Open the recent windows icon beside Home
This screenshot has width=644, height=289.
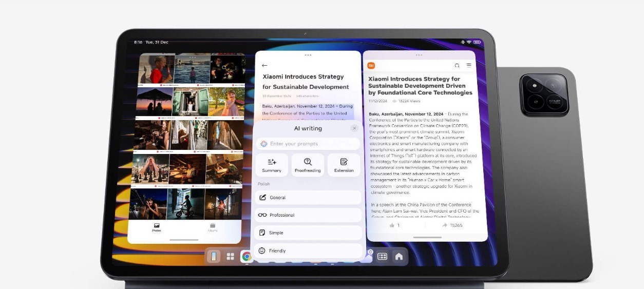pos(382,256)
